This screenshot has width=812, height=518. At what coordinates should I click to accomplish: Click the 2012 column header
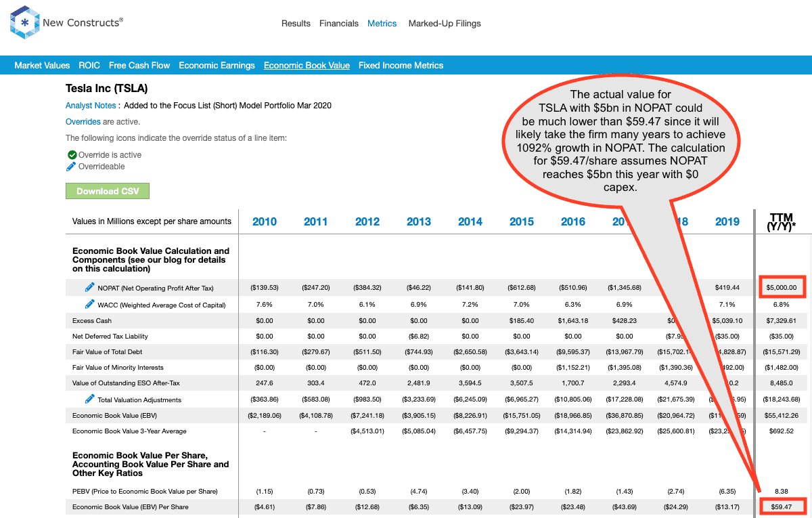click(x=367, y=222)
